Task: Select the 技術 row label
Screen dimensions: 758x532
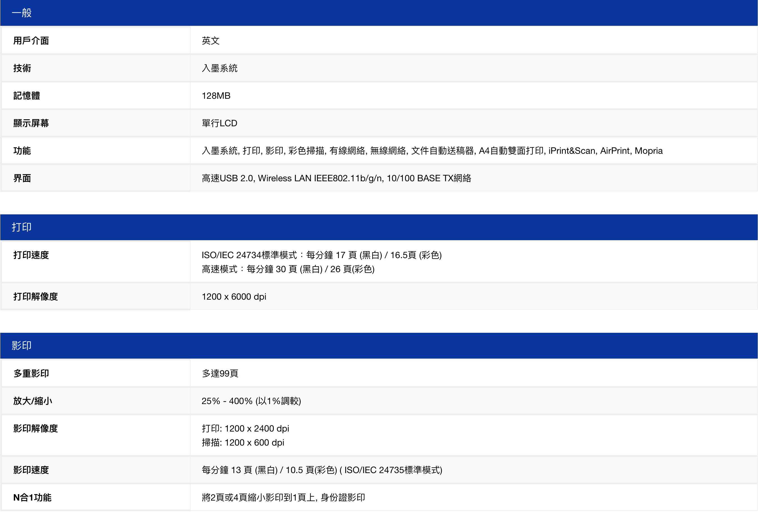Action: tap(22, 68)
